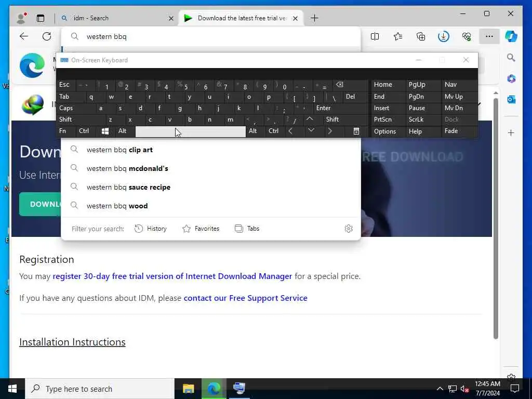
Task: Open search suggestion settings gear
Action: point(349,229)
